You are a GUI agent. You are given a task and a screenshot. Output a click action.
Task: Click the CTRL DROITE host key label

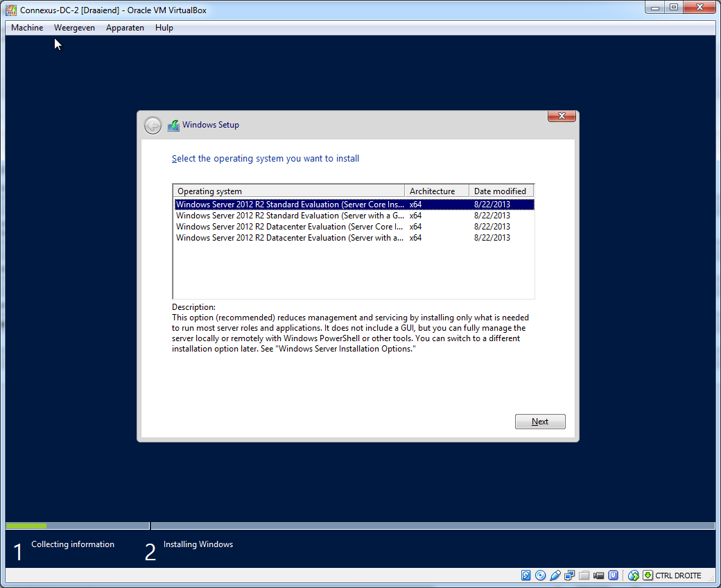[x=678, y=575]
